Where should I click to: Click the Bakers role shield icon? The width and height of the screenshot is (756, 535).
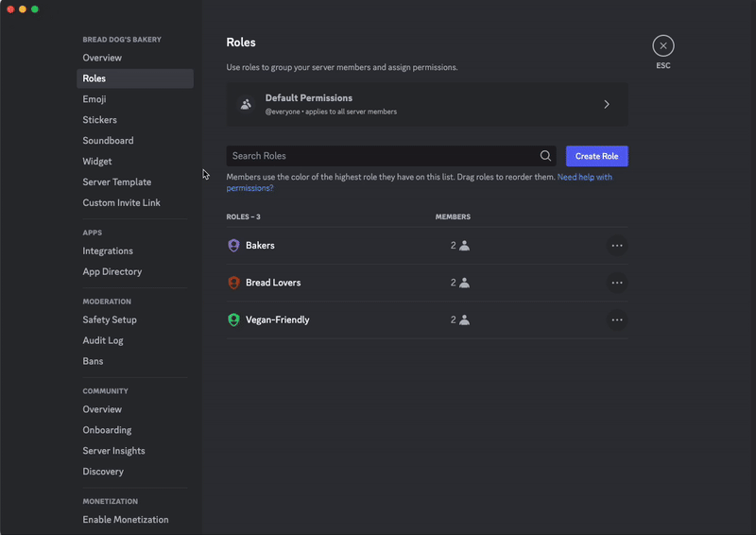coord(233,246)
